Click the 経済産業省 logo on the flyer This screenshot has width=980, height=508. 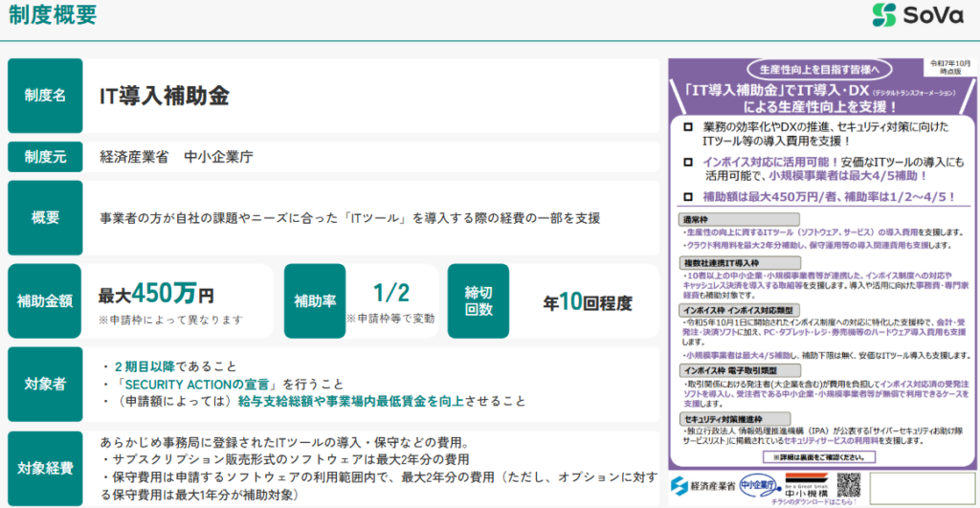[x=702, y=484]
